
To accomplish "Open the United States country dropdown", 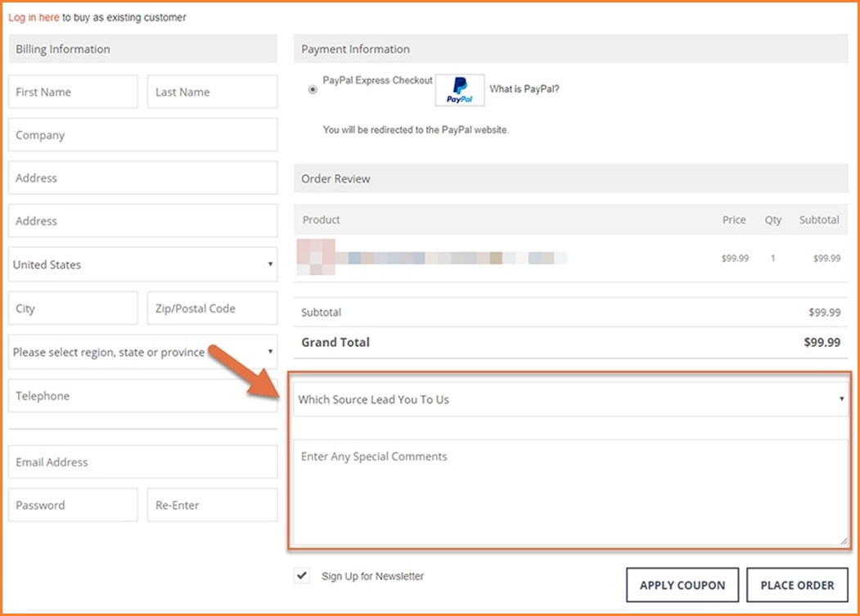I will (x=142, y=265).
